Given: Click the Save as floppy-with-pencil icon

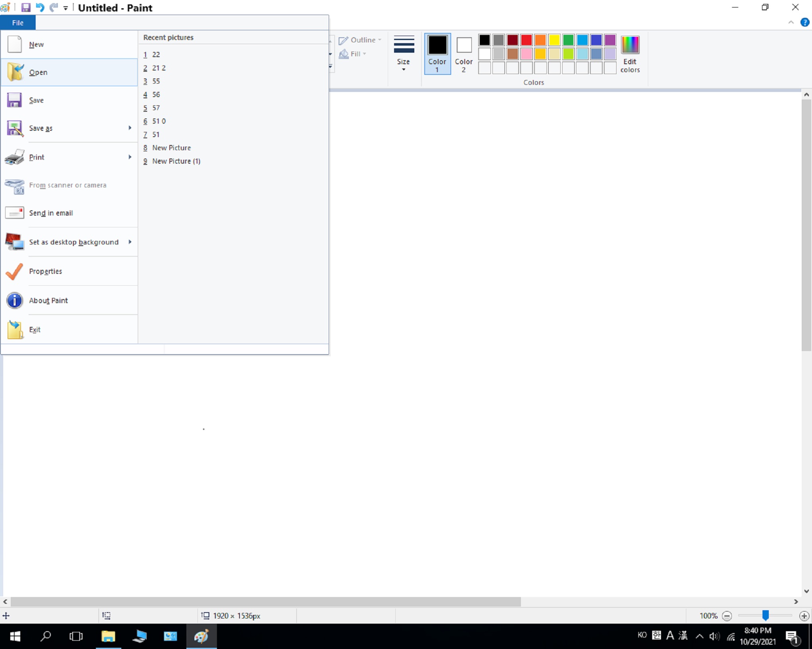Looking at the screenshot, I should pyautogui.click(x=15, y=128).
